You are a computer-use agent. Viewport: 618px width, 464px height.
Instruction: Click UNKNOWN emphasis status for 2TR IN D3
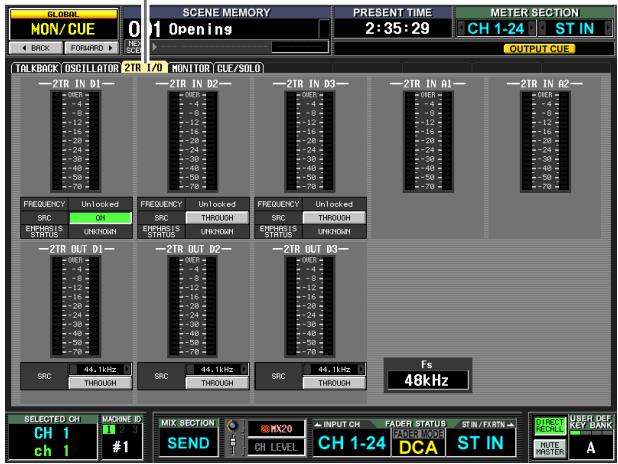pos(334,231)
